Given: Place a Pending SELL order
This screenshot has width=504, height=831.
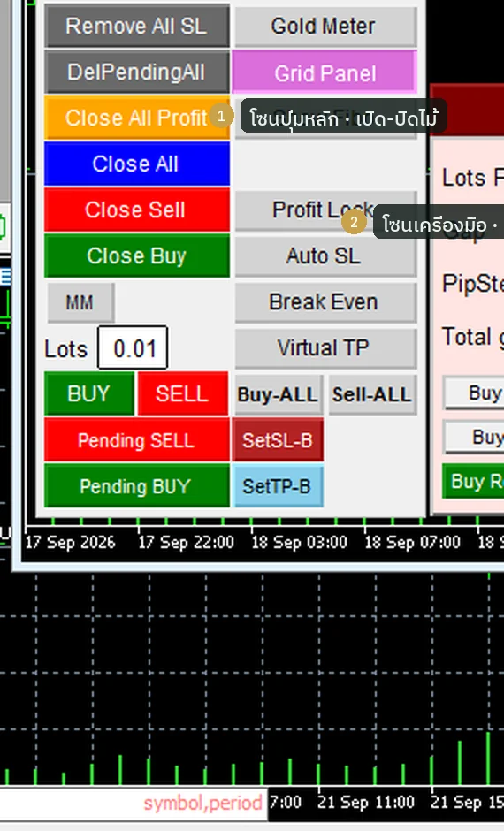Looking at the screenshot, I should click(x=137, y=440).
